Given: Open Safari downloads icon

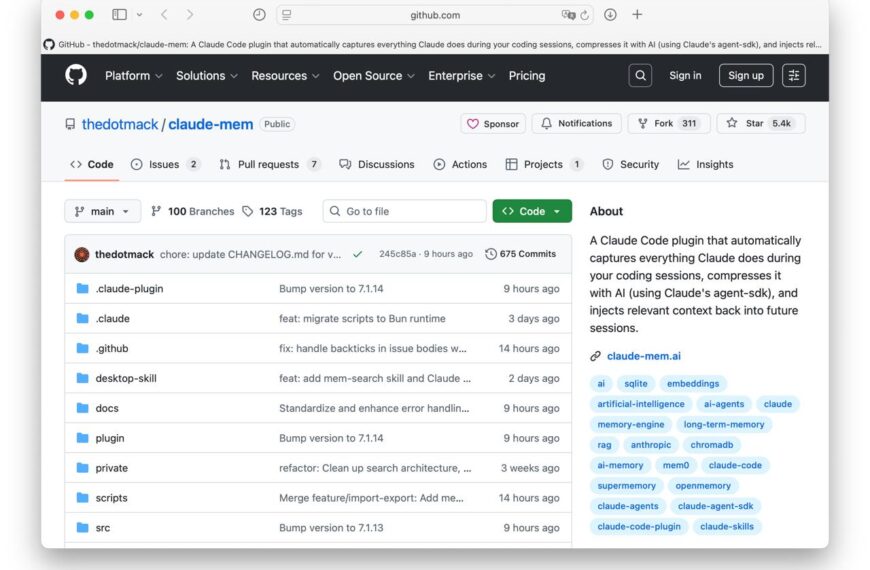Looking at the screenshot, I should click(610, 15).
